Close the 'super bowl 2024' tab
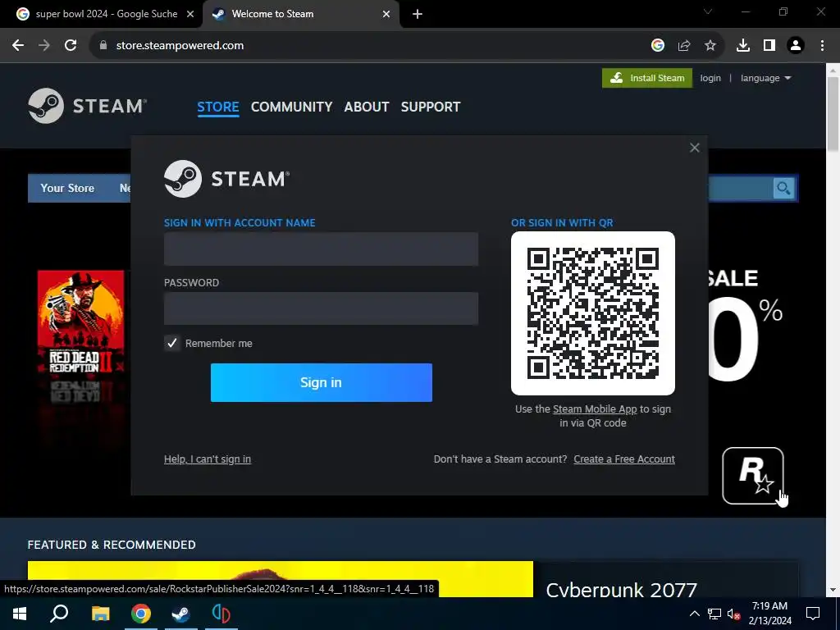The height and width of the screenshot is (630, 840). pos(190,15)
